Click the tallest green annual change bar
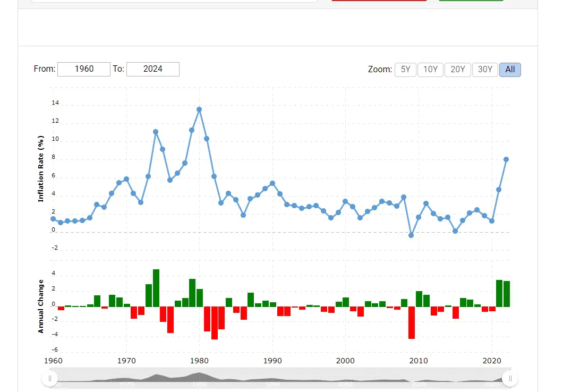The image size is (580, 392). 156,288
